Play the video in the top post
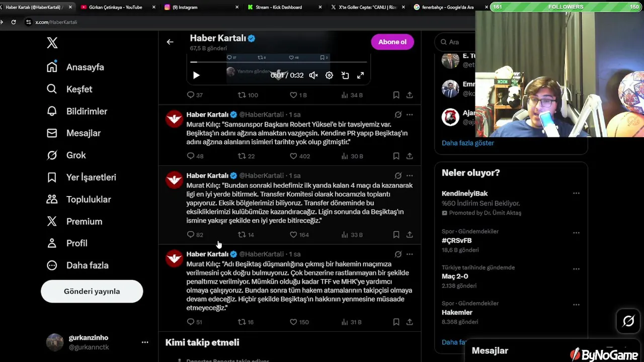This screenshot has width=644, height=362. click(196, 75)
